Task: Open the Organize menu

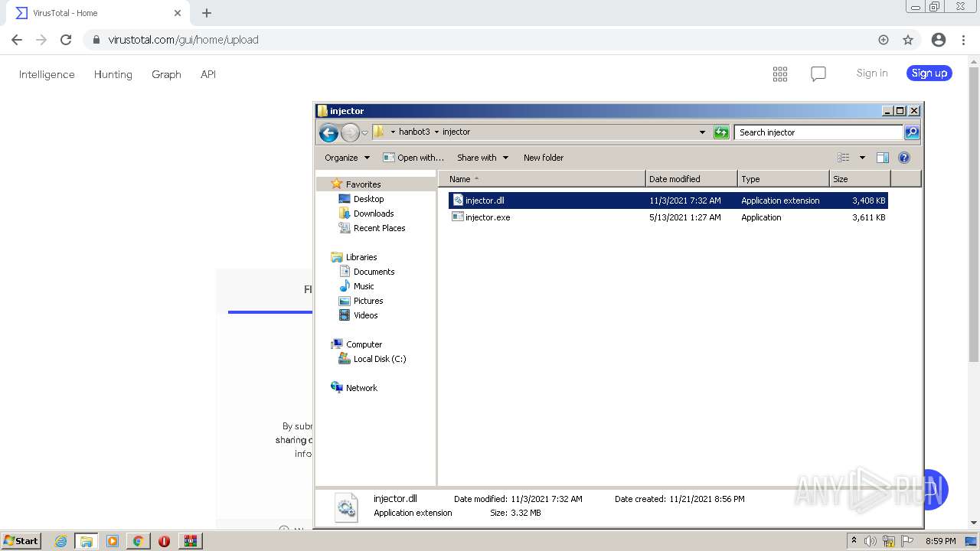Action: tap(347, 158)
